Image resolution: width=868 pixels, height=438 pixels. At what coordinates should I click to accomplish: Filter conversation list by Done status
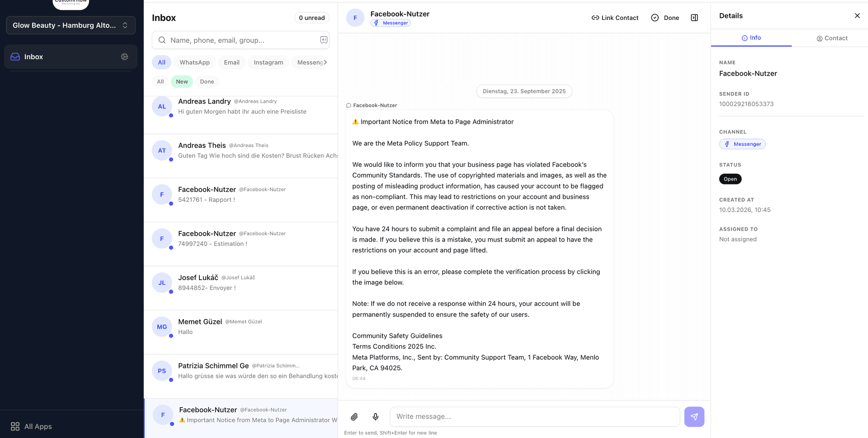coord(207,81)
